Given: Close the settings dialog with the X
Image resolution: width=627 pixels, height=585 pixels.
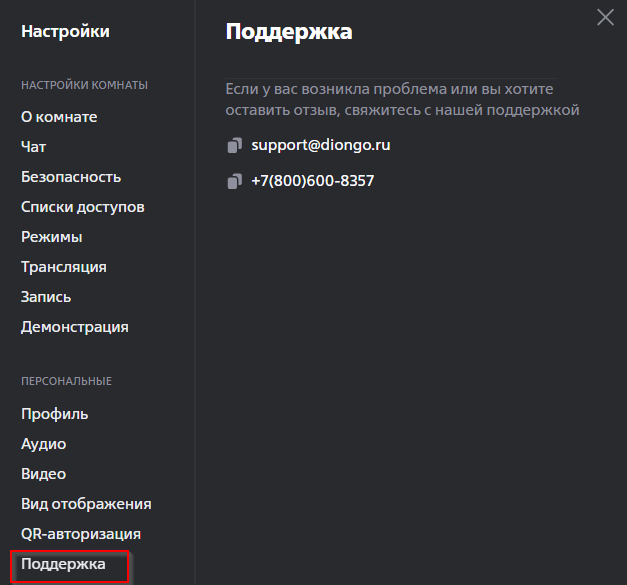Looking at the screenshot, I should pyautogui.click(x=605, y=16).
